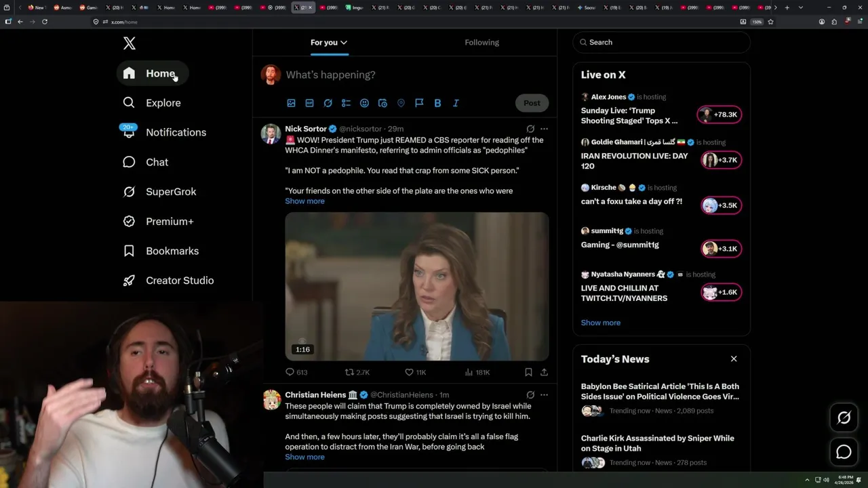The image size is (868, 488).
Task: Go to the Explore page
Action: tap(152, 103)
